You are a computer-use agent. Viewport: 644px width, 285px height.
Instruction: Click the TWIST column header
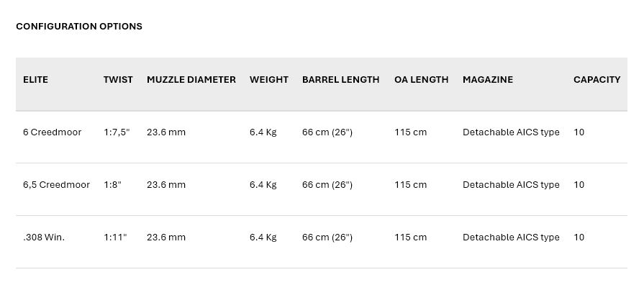pos(118,80)
